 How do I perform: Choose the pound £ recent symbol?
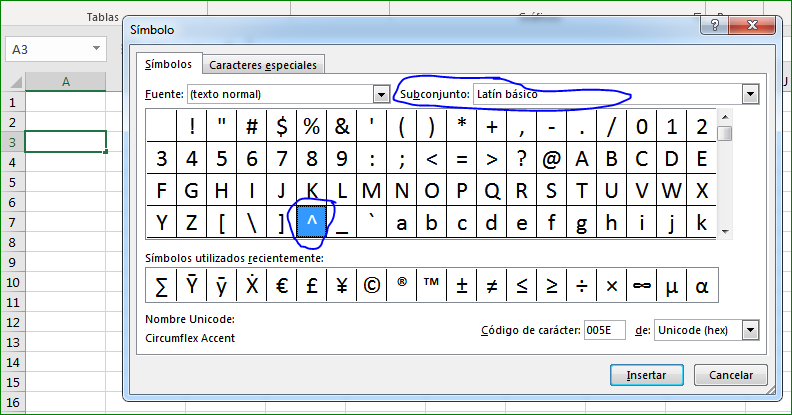click(312, 285)
